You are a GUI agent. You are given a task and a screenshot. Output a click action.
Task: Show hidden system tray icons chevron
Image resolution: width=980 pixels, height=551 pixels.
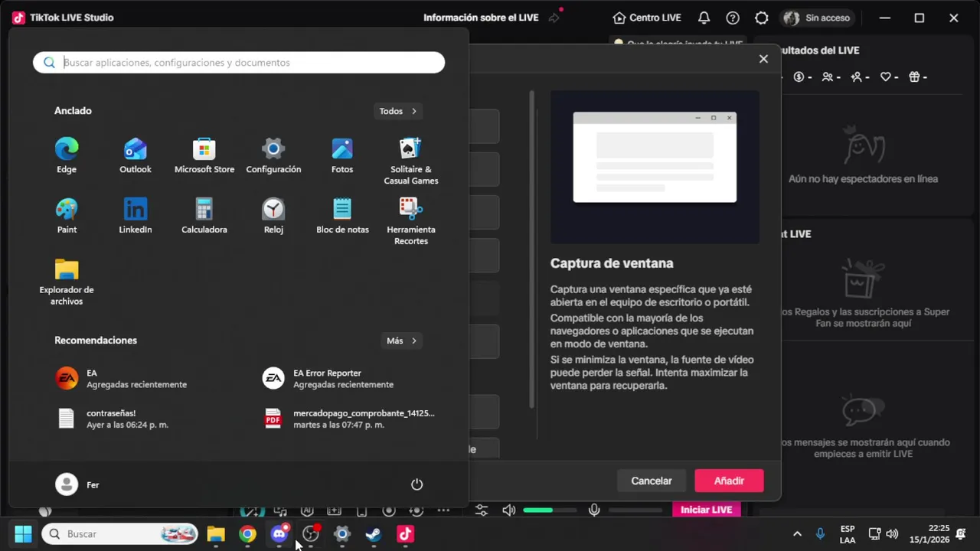coord(797,533)
